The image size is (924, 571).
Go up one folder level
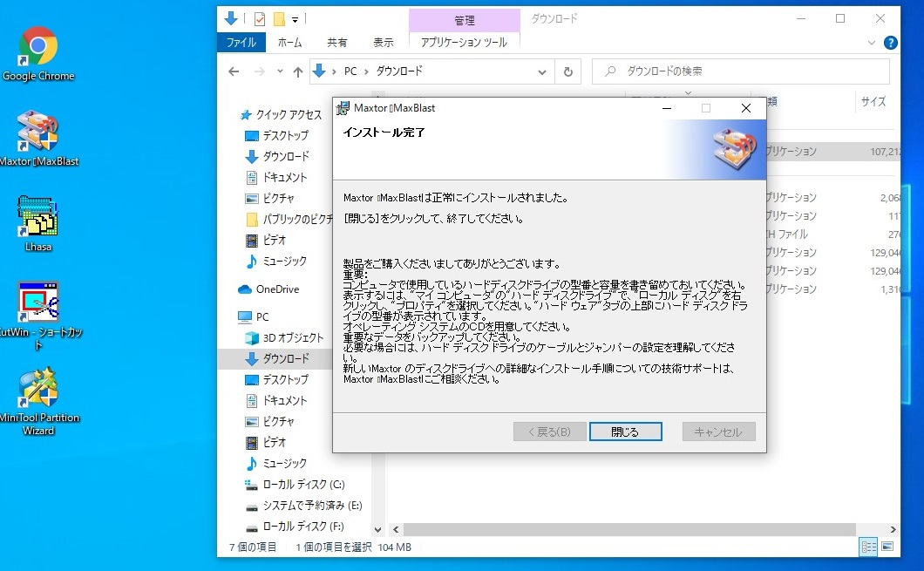tap(298, 71)
